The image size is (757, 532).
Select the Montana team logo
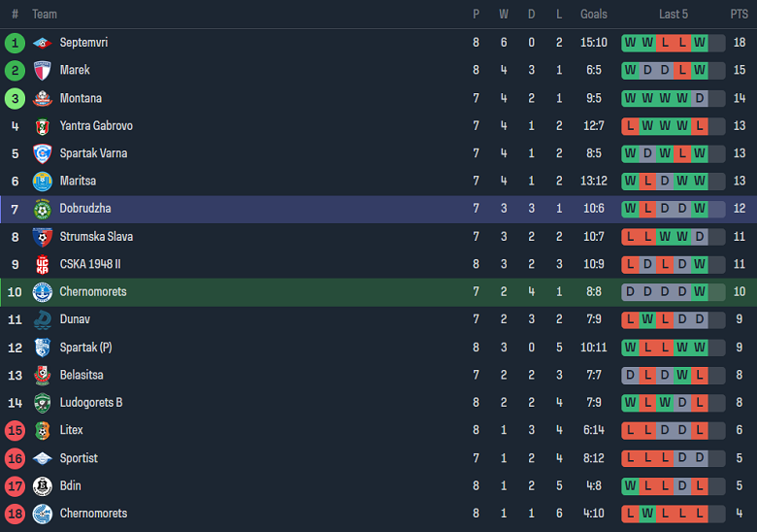[x=42, y=98]
